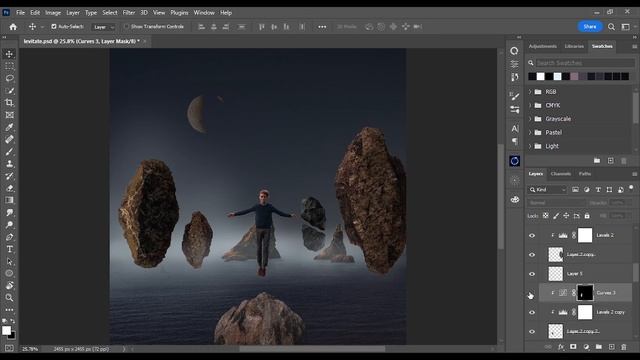Open the workspace switcher icon
Image resolution: width=640 pixels, height=360 pixels.
pyautogui.click(x=625, y=27)
